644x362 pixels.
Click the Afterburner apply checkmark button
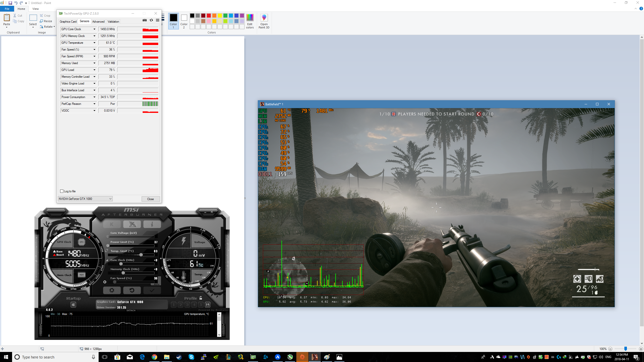[152, 290]
